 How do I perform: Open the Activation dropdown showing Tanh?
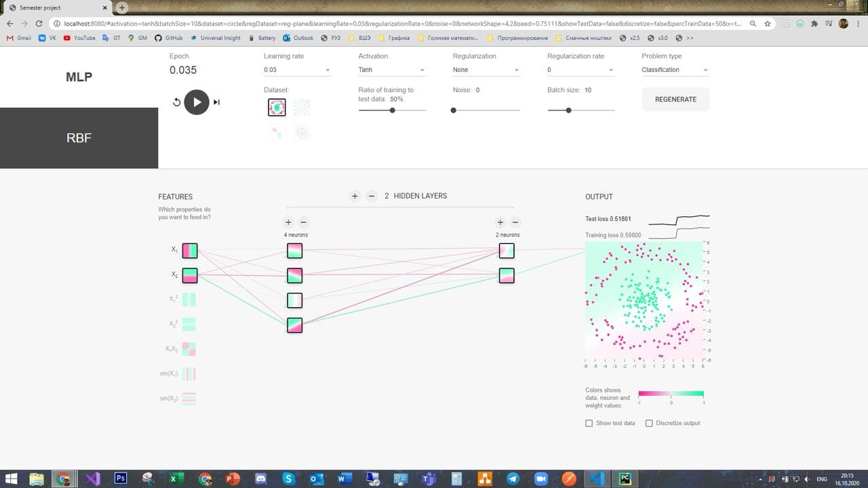tap(392, 70)
